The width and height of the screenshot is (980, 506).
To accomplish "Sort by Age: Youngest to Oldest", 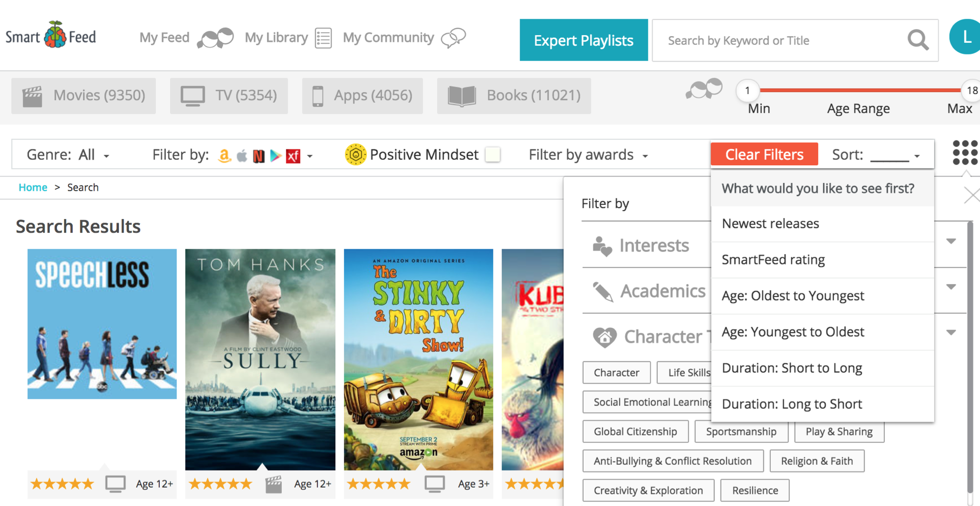I will coord(822,332).
